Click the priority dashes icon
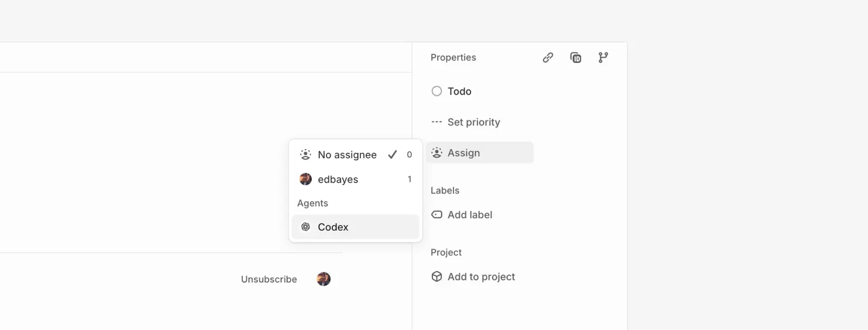868x330 pixels. [x=436, y=122]
